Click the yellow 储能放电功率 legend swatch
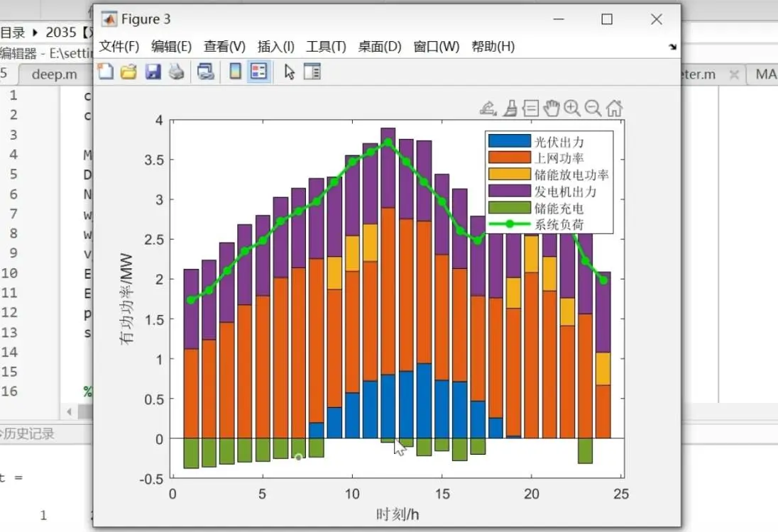 pos(510,174)
